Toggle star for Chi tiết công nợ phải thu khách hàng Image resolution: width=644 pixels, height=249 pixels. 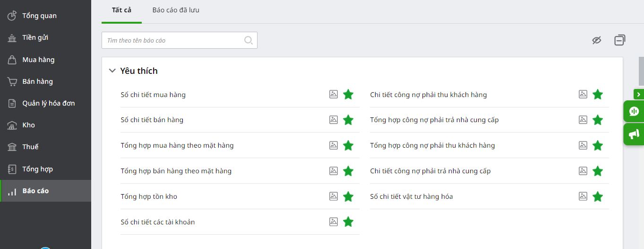point(598,94)
